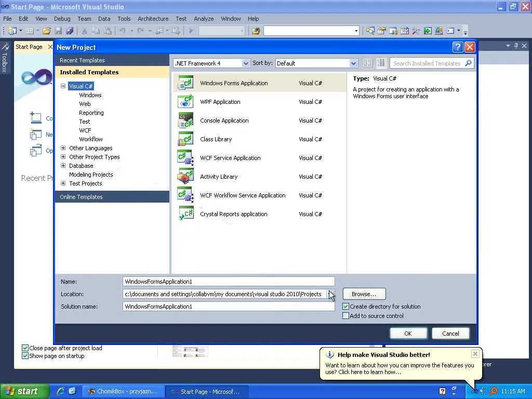Open the Analyze menu

(x=204, y=19)
